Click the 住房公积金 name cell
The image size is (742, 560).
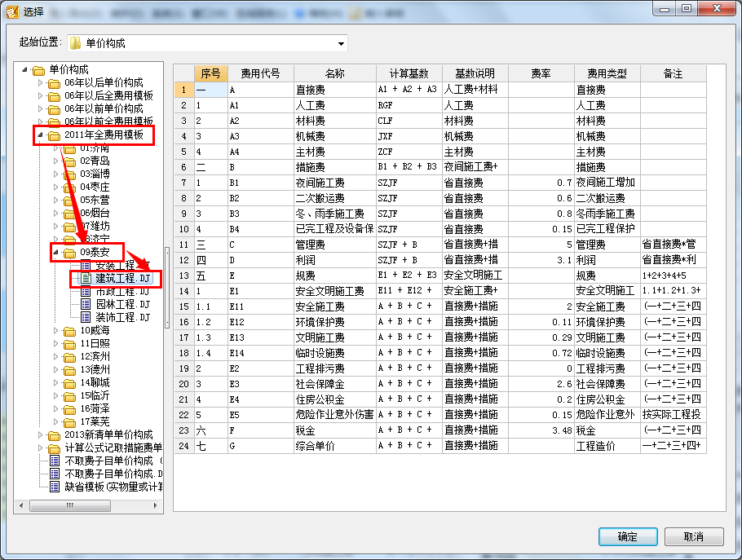click(335, 399)
